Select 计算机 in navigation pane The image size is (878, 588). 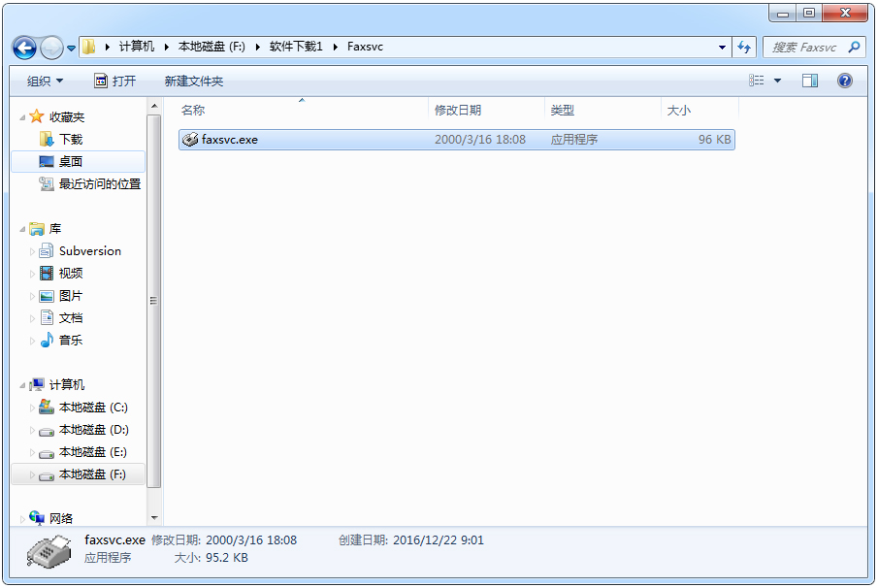pos(66,384)
